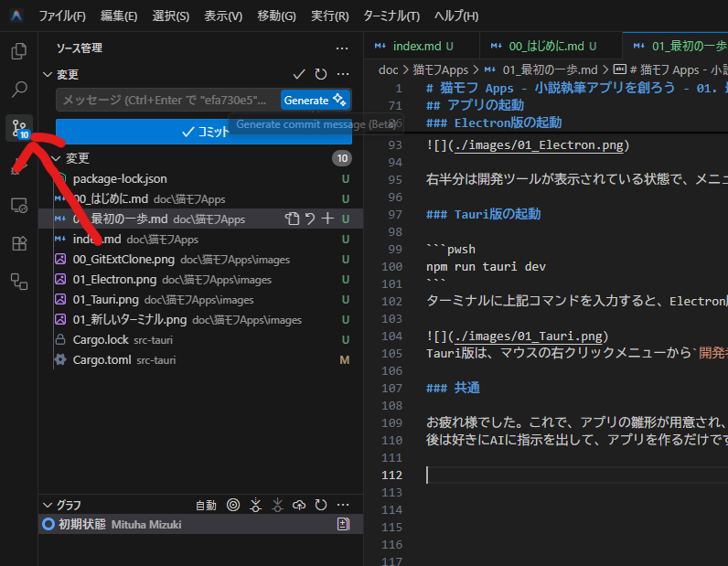Open the Search view in the activity bar

click(18, 90)
